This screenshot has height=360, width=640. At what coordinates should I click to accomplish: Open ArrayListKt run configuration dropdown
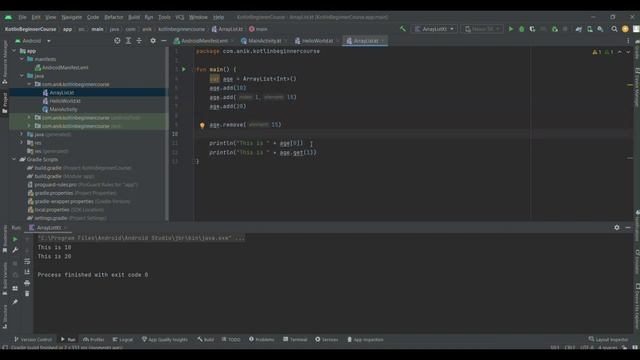(434, 29)
